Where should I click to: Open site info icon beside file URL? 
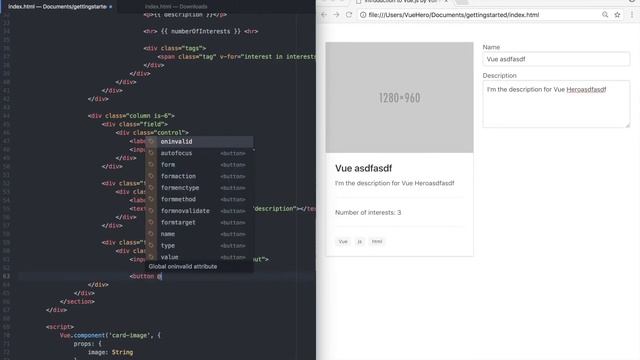pos(363,15)
